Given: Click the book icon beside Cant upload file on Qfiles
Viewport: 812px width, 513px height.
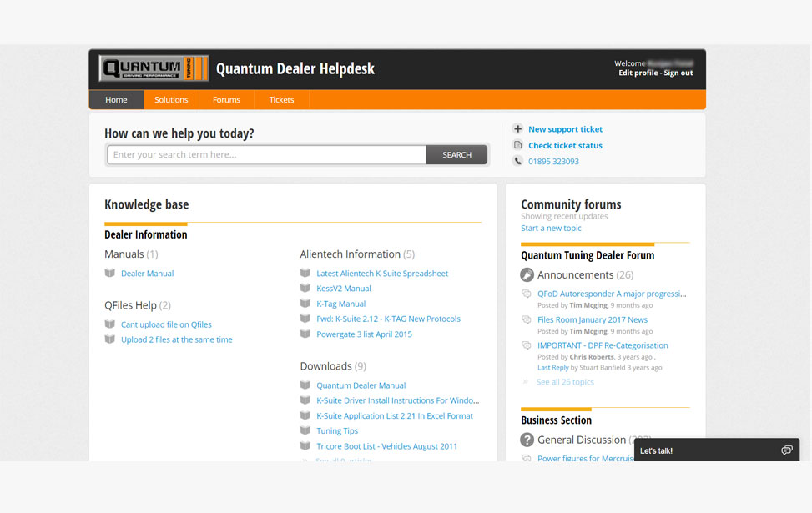Looking at the screenshot, I should click(110, 324).
